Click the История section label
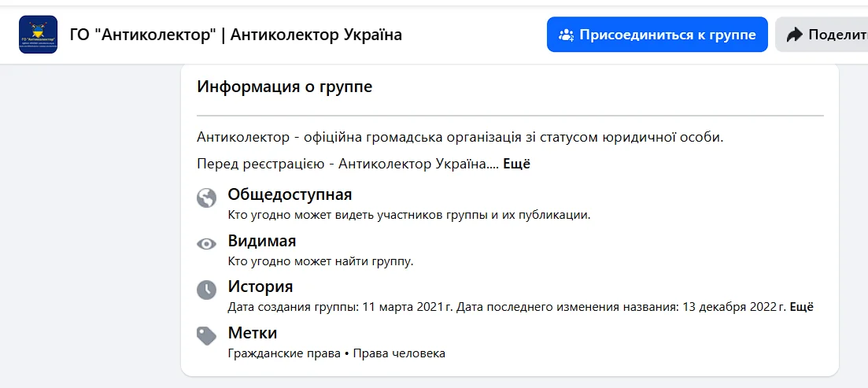The width and height of the screenshot is (868, 388). [x=260, y=286]
